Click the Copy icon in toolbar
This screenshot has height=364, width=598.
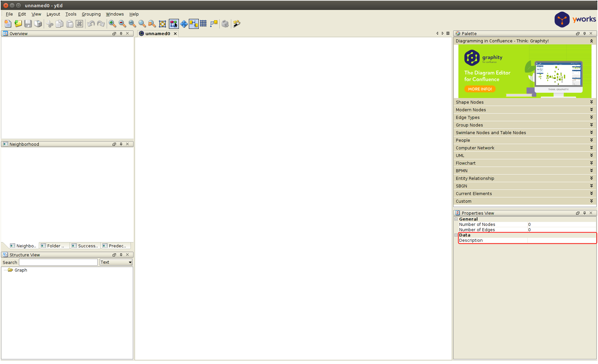[x=60, y=24]
